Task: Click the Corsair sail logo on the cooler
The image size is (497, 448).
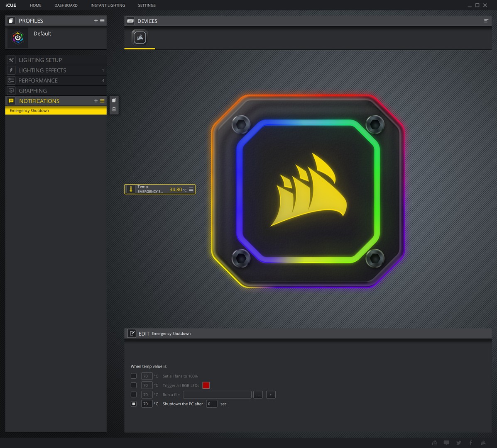Action: click(309, 190)
